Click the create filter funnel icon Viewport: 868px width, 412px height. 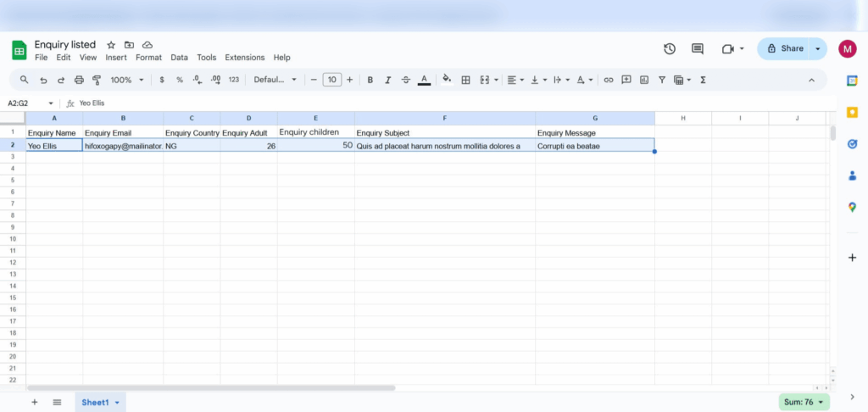(x=661, y=80)
